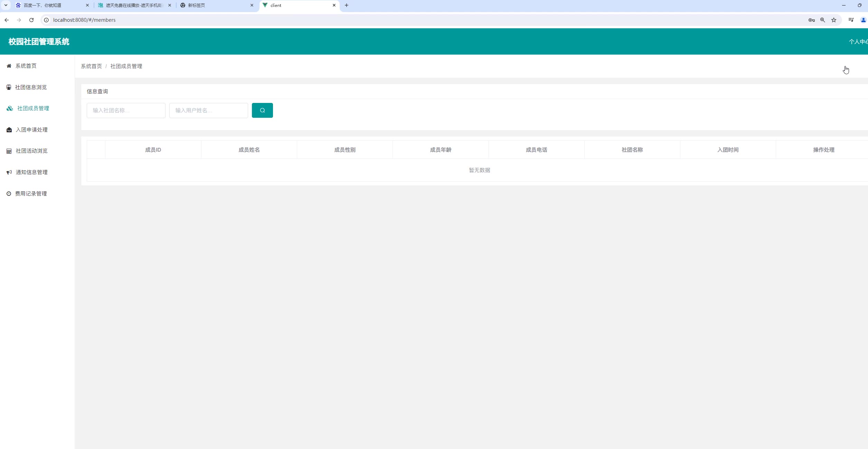Open 社团信息浏览 in the sidebar
The image size is (868, 449).
pos(31,87)
